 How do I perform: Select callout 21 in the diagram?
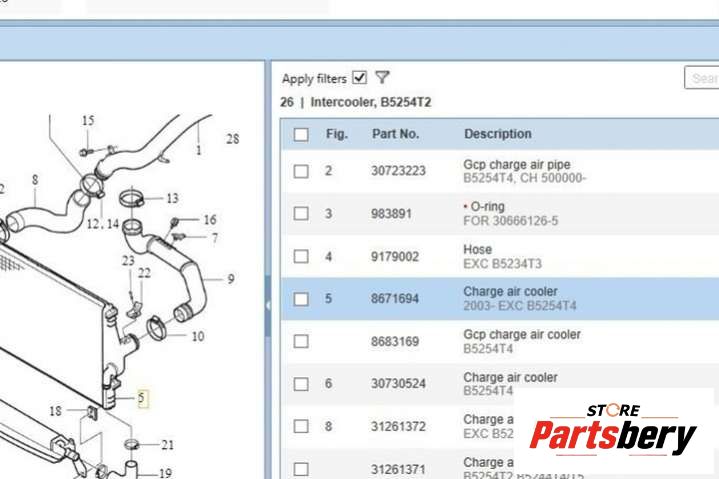click(167, 445)
